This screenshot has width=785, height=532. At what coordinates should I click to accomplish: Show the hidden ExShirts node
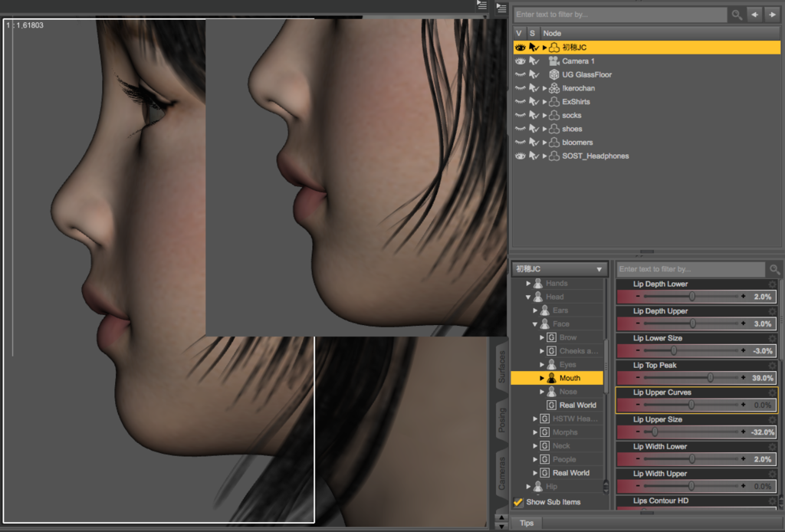point(521,102)
